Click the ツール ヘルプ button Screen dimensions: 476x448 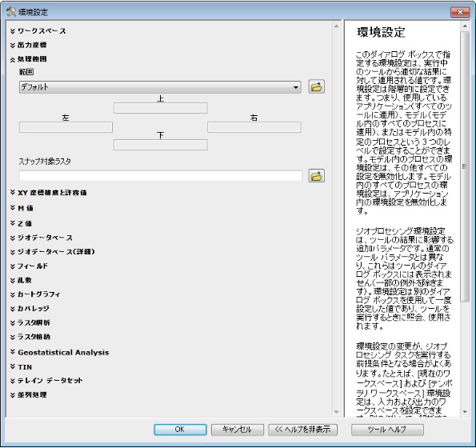(x=387, y=430)
